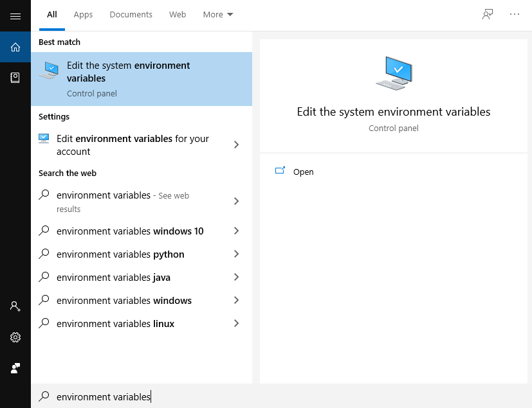Viewport: 532px width, 408px height.
Task: Expand arrow next to environment variables python
Action: (236, 254)
